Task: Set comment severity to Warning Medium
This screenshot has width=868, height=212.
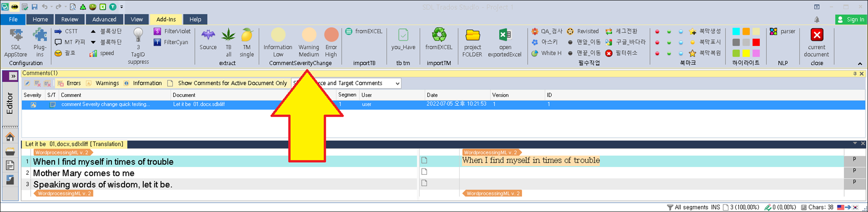Action: pos(309,42)
